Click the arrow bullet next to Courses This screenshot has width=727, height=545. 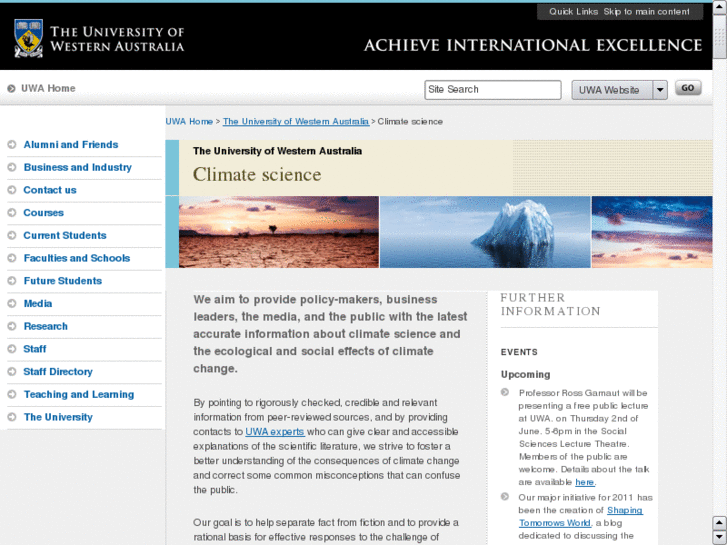[x=12, y=213]
